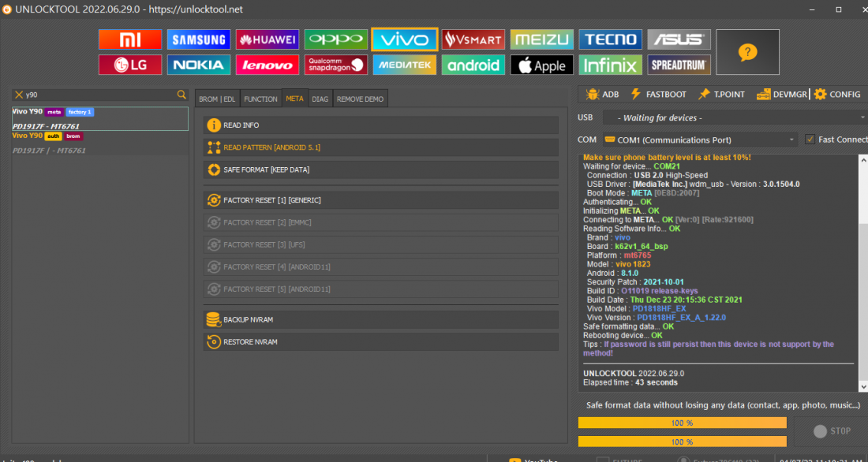Image resolution: width=868 pixels, height=462 pixels.
Task: Go to the REMOVE DEMO tab
Action: tap(360, 99)
